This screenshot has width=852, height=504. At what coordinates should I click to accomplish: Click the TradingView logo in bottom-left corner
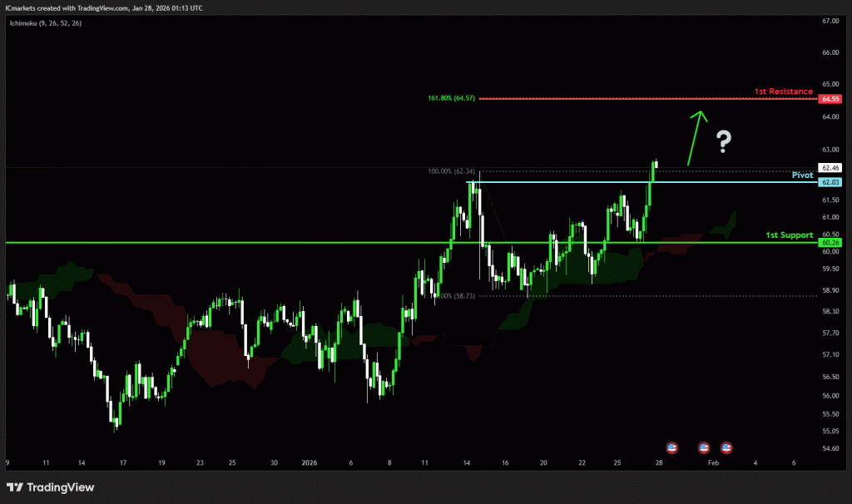point(50,487)
